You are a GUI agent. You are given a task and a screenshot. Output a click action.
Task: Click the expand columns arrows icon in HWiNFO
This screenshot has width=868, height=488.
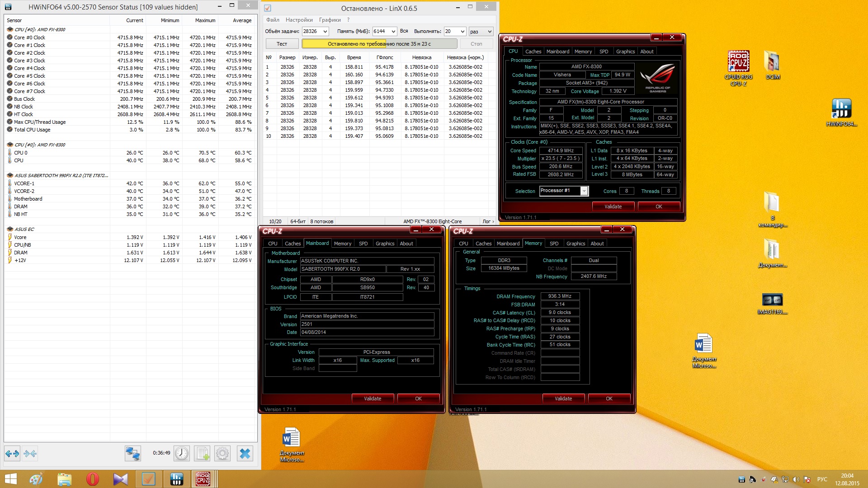point(12,453)
